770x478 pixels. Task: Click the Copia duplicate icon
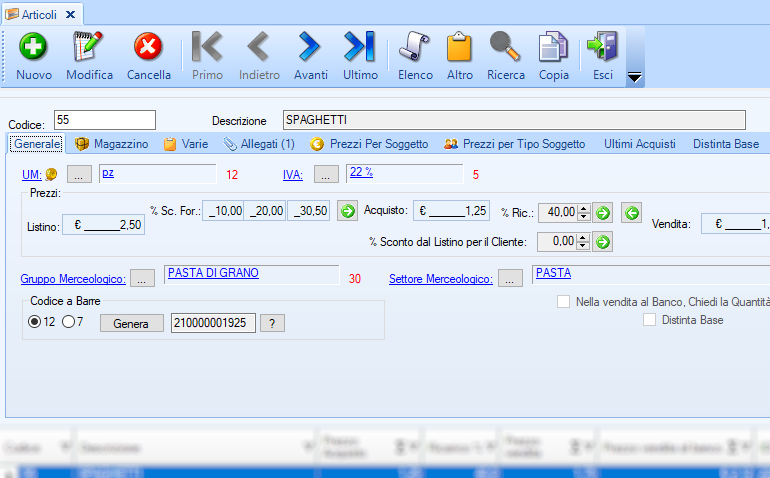pos(553,47)
